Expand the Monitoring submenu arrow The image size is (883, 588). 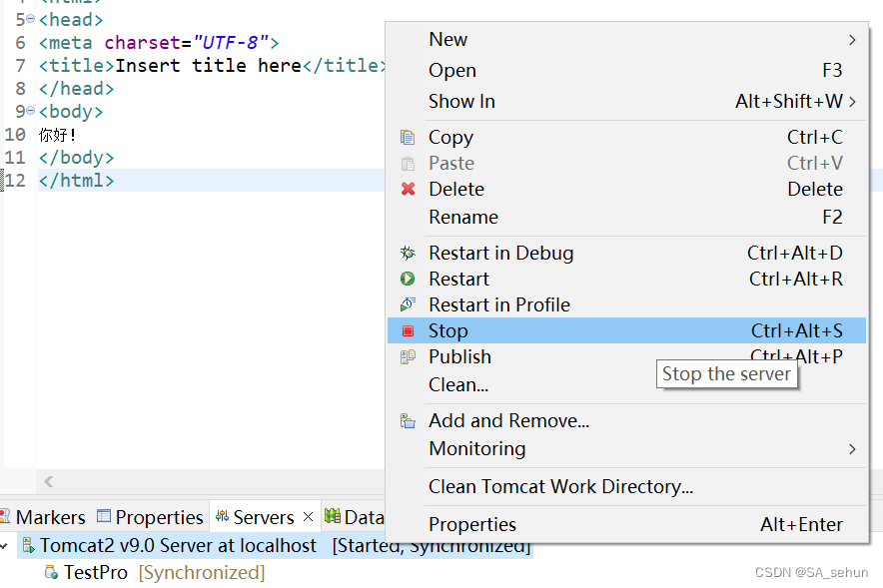point(852,449)
